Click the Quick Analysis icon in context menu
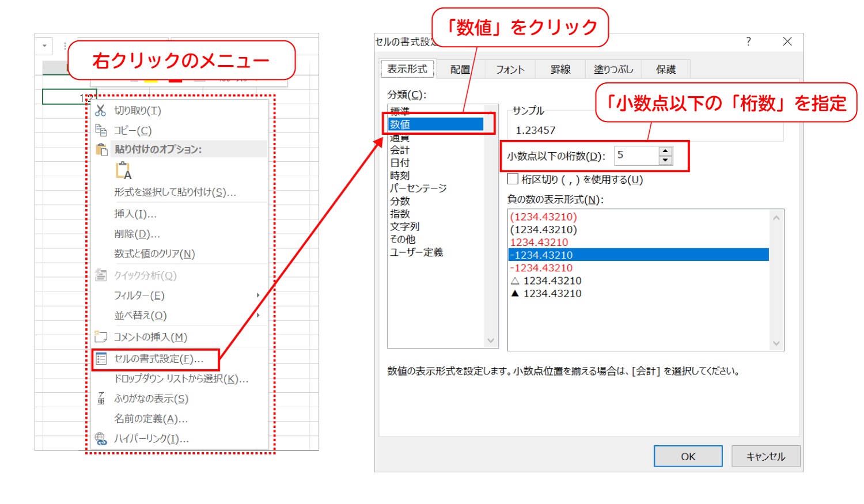 (x=101, y=275)
